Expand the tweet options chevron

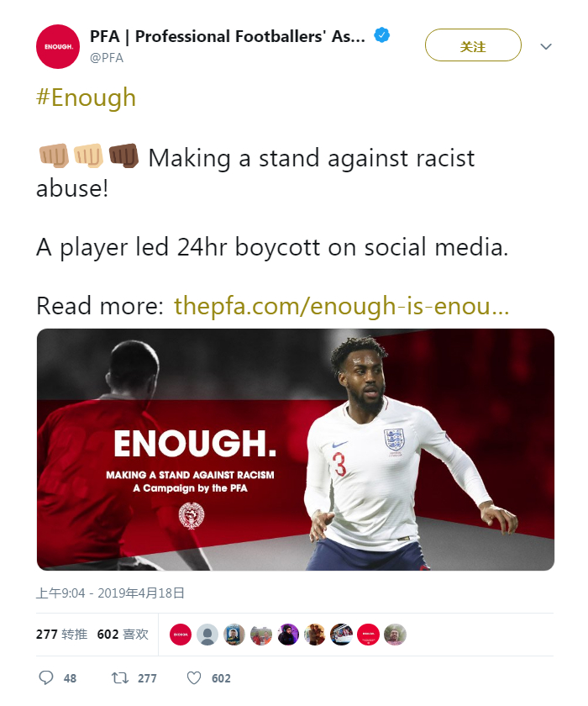pos(546,46)
